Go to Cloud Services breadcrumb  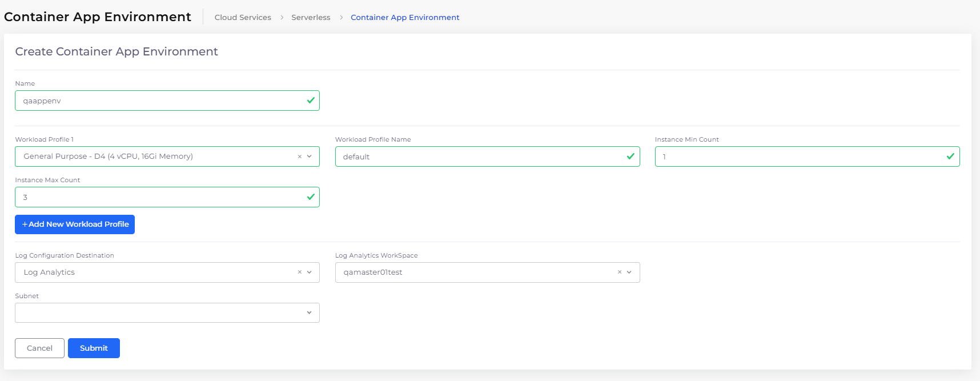243,18
